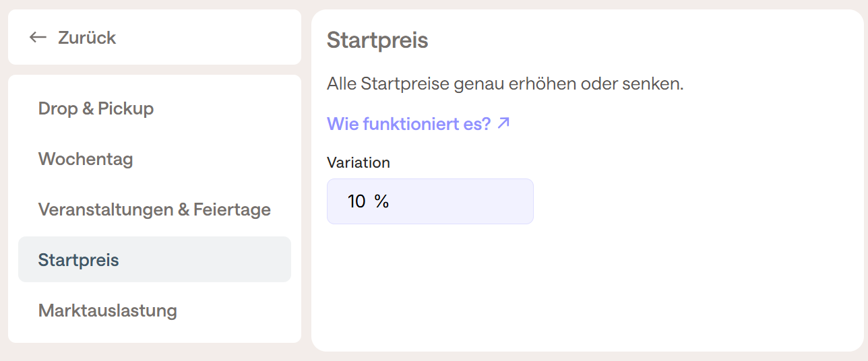The height and width of the screenshot is (361, 868).
Task: Click the value 10 in Variation field
Action: (x=356, y=201)
